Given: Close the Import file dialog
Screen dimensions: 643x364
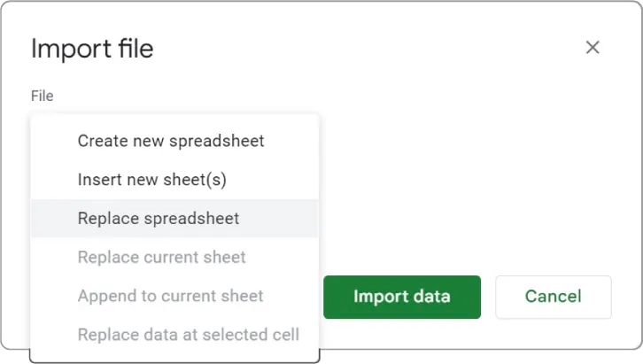Looking at the screenshot, I should point(593,48).
